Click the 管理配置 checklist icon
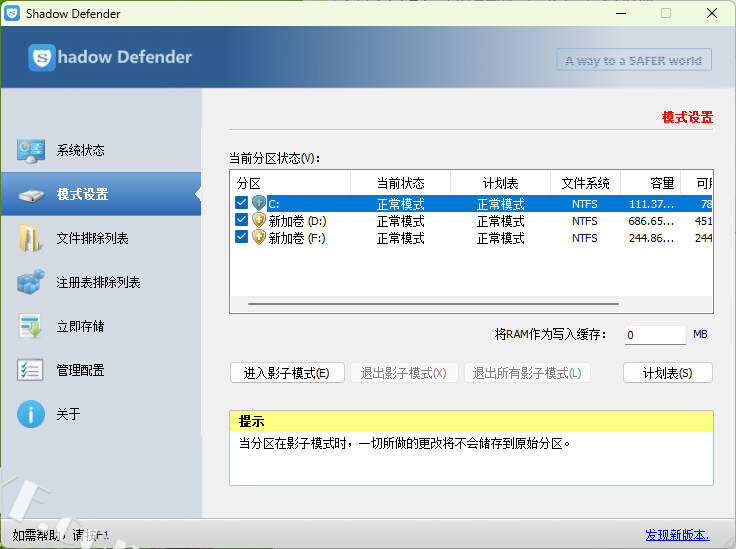 tap(30, 370)
